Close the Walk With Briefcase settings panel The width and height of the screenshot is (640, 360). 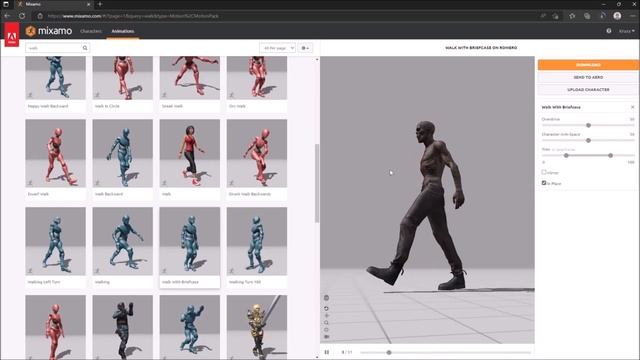tap(633, 107)
